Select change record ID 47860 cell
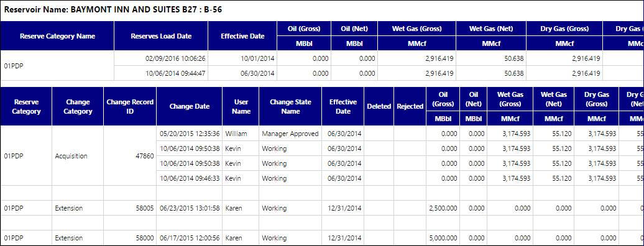The image size is (644, 246). click(x=130, y=156)
